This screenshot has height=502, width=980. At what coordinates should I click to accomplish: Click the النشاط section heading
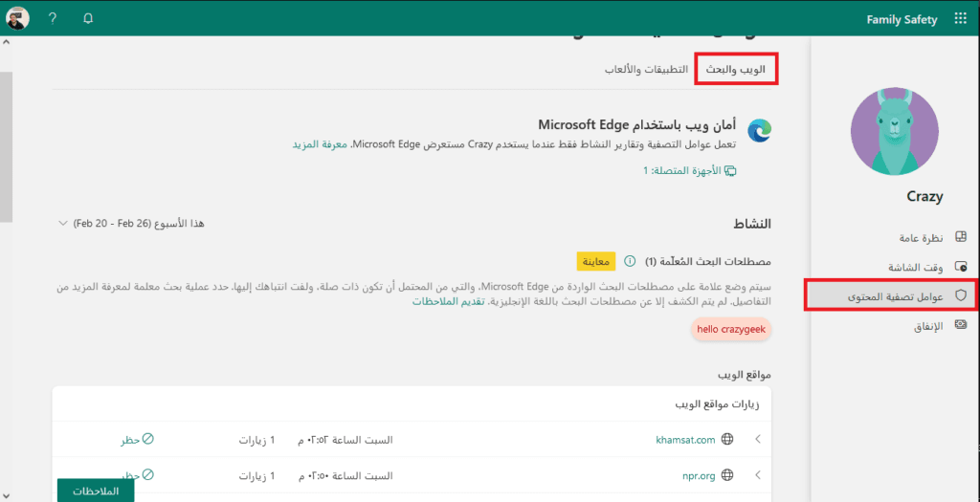tap(752, 224)
